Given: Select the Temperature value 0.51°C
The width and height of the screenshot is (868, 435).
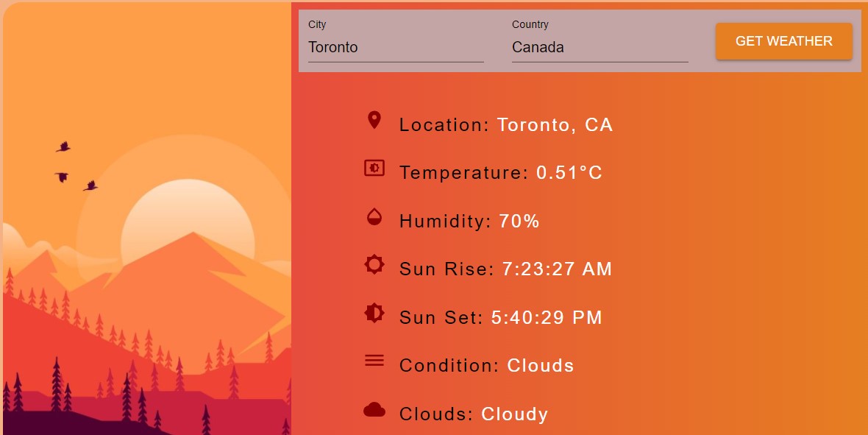Looking at the screenshot, I should [570, 173].
